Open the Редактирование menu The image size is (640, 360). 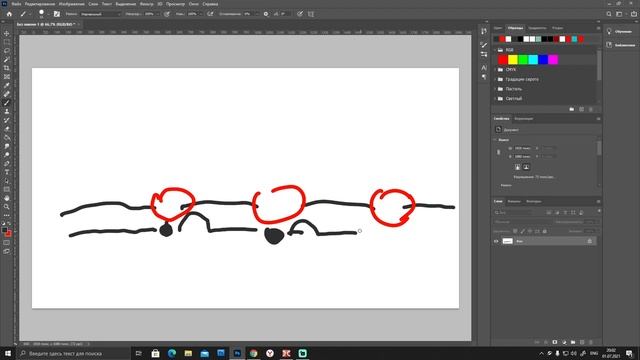click(40, 4)
